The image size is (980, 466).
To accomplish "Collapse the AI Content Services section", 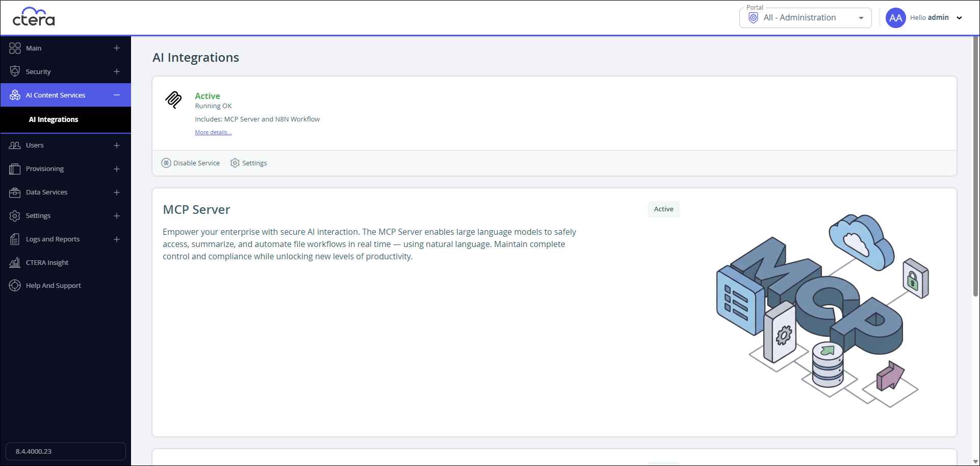I will click(117, 95).
